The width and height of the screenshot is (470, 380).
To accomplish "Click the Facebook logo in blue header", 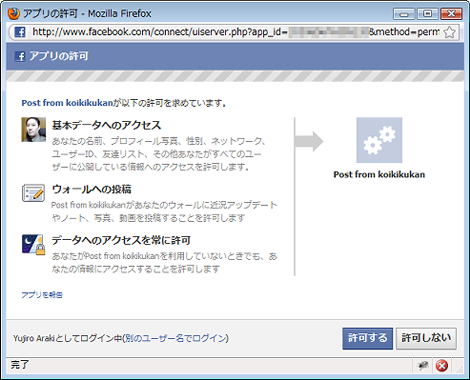I will click(x=20, y=56).
